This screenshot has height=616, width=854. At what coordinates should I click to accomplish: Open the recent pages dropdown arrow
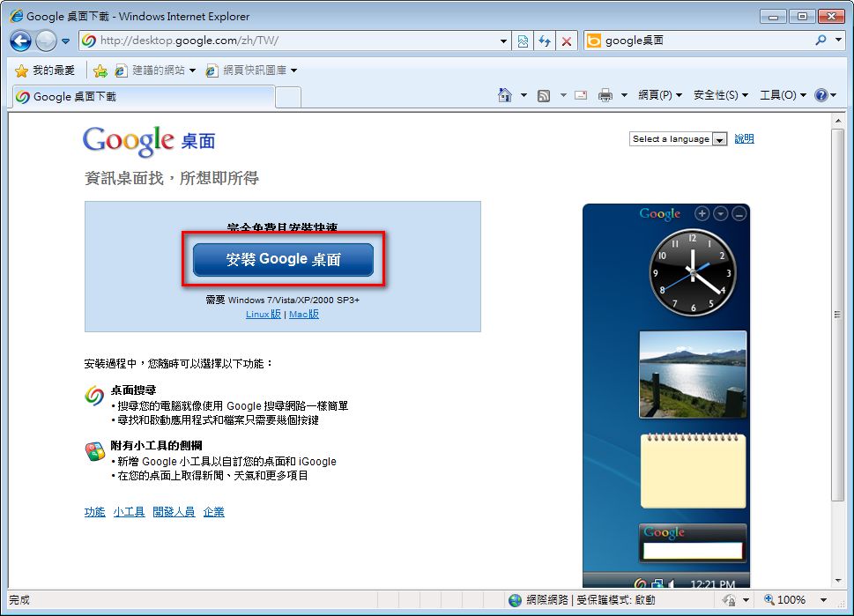65,41
